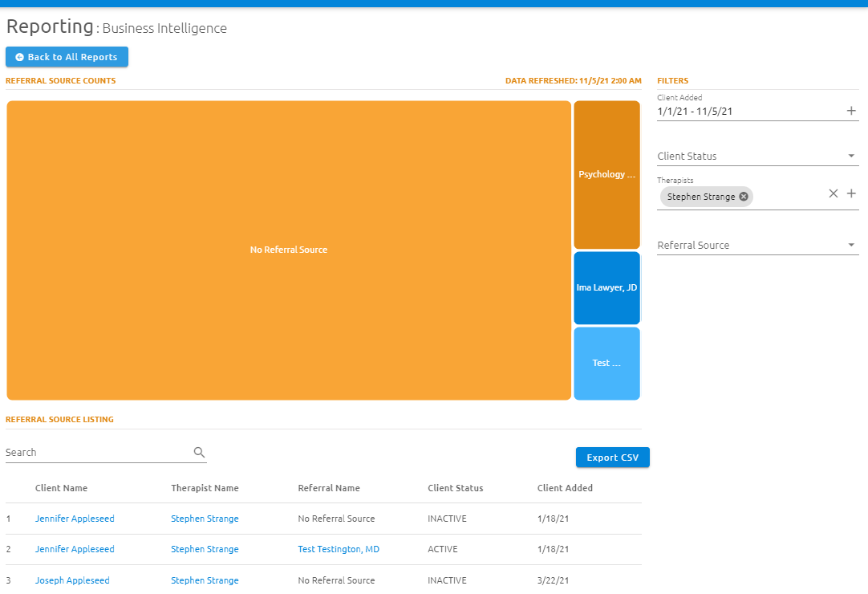The image size is (868, 594).
Task: Export the listing with Export CSV
Action: pos(612,457)
